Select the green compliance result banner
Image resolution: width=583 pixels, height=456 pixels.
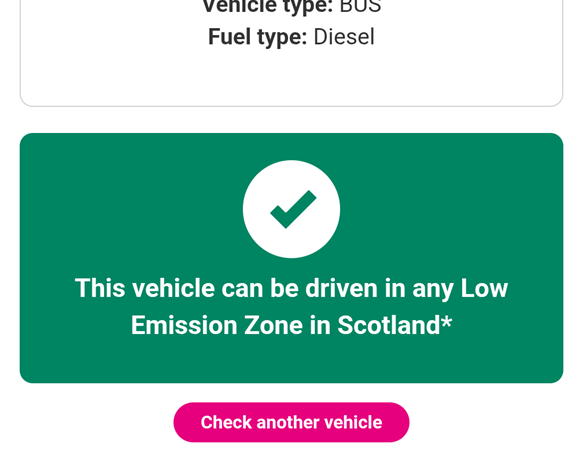coord(292,258)
